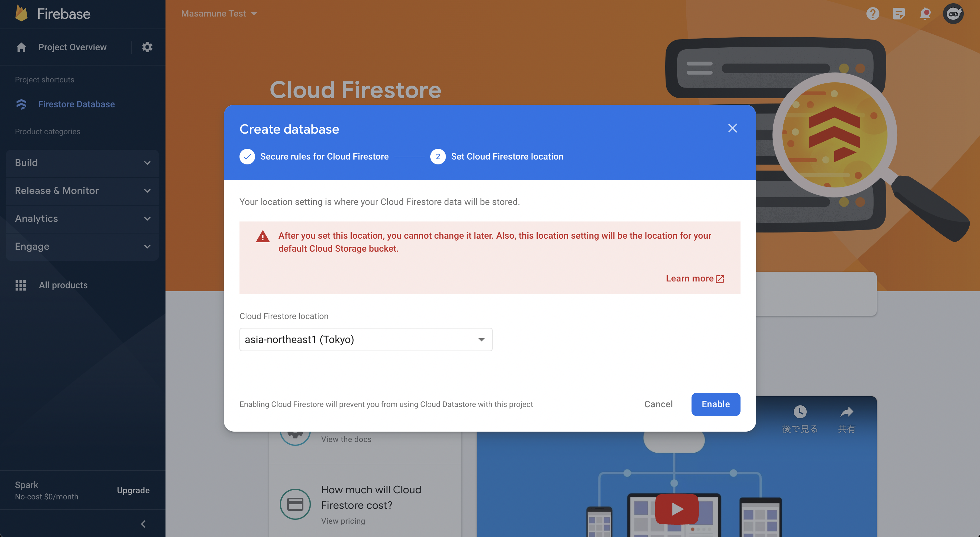Open Project Overview home icon
The height and width of the screenshot is (537, 980).
tap(21, 47)
